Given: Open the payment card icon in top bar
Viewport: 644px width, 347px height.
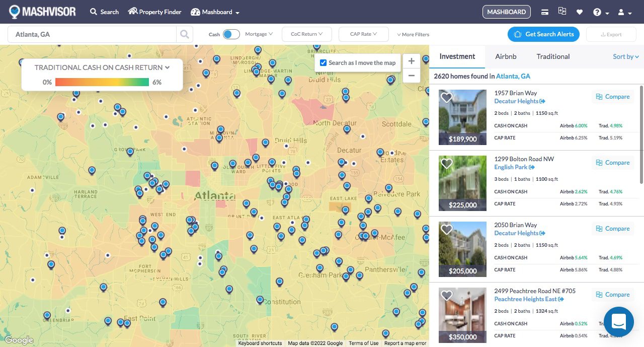Looking at the screenshot, I should pos(544,12).
